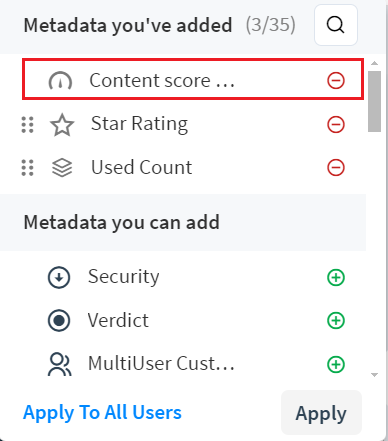Click the MultiUser people icon
Screen dimensions: 388x441
click(x=60, y=364)
